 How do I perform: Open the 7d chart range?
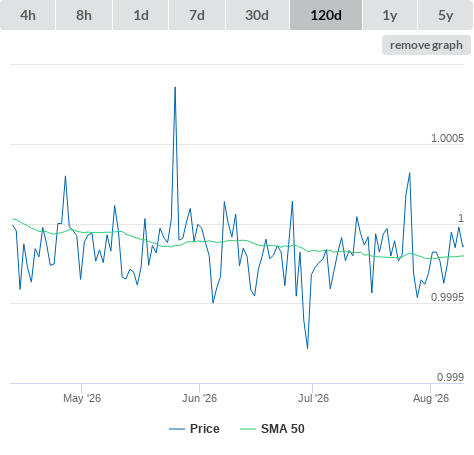(x=197, y=15)
